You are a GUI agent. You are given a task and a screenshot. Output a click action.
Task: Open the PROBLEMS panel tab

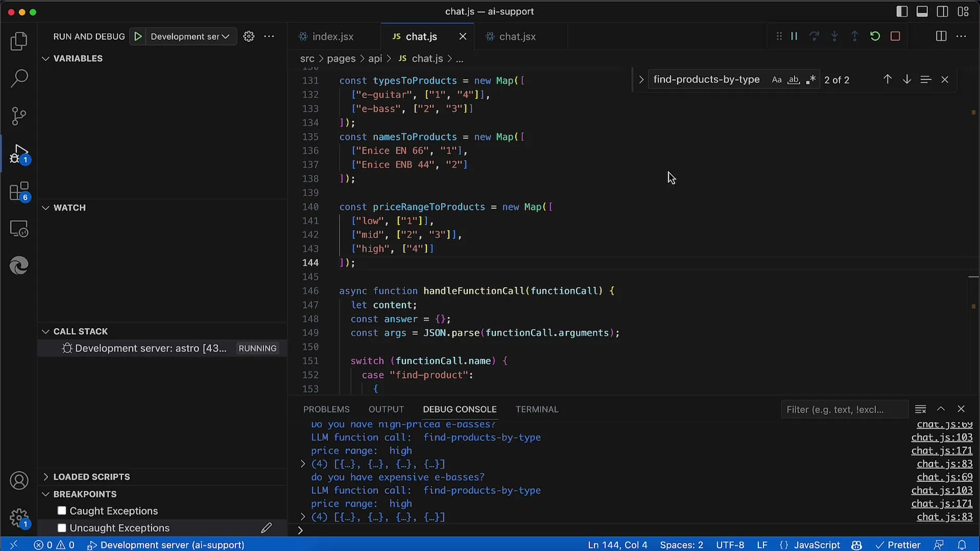(326, 409)
